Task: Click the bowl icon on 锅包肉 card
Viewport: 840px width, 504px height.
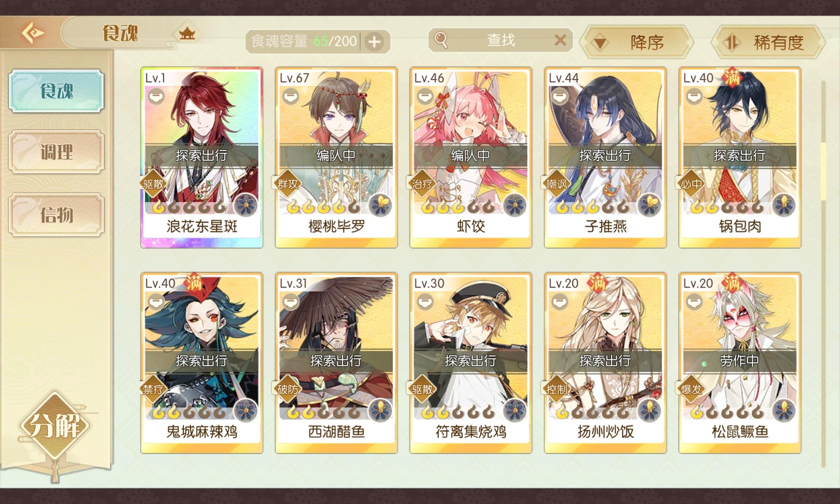Action: click(694, 97)
